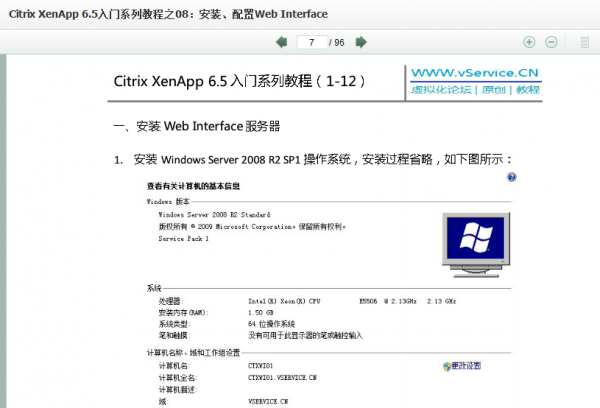The width and height of the screenshot is (600, 408).
Task: Click the document title Citrix XenApp 6.5入门系列教程
Action: click(x=240, y=81)
